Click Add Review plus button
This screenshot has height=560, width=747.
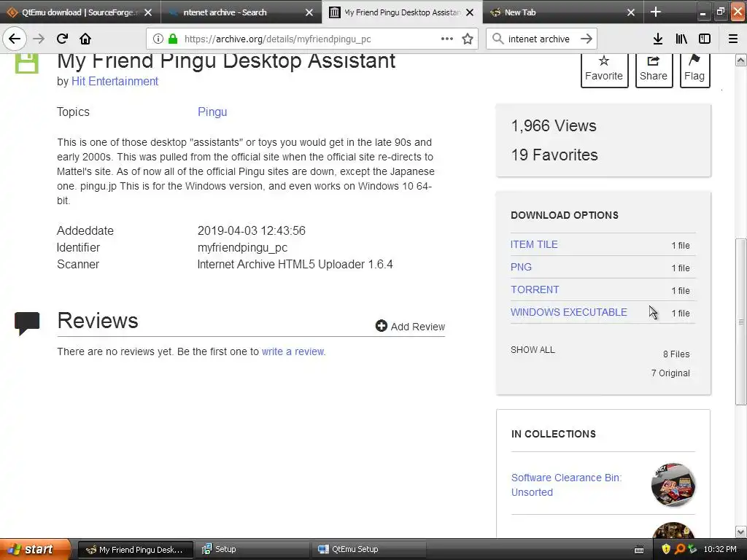(x=410, y=326)
